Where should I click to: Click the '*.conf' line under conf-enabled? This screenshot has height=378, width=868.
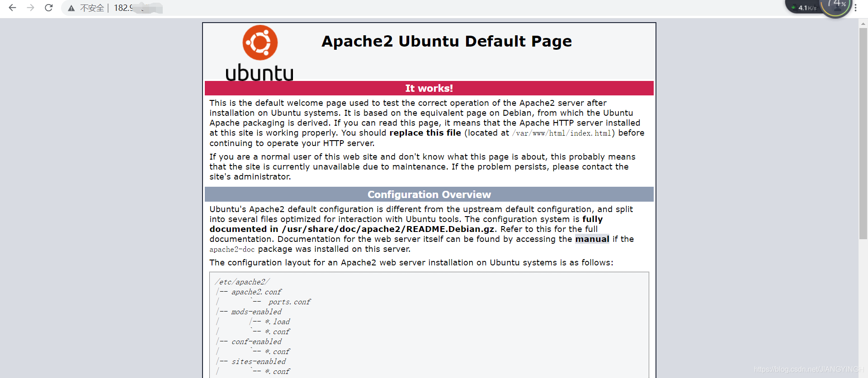click(x=277, y=352)
